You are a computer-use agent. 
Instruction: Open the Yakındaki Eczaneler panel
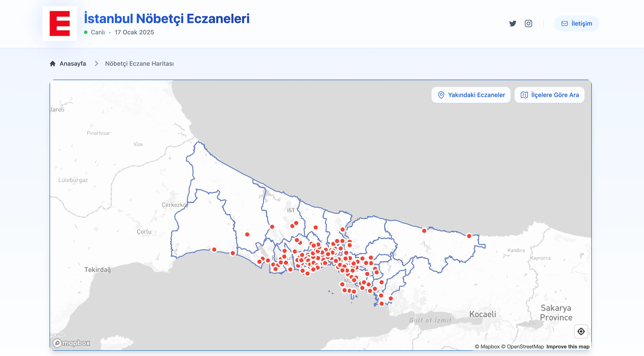(x=471, y=95)
